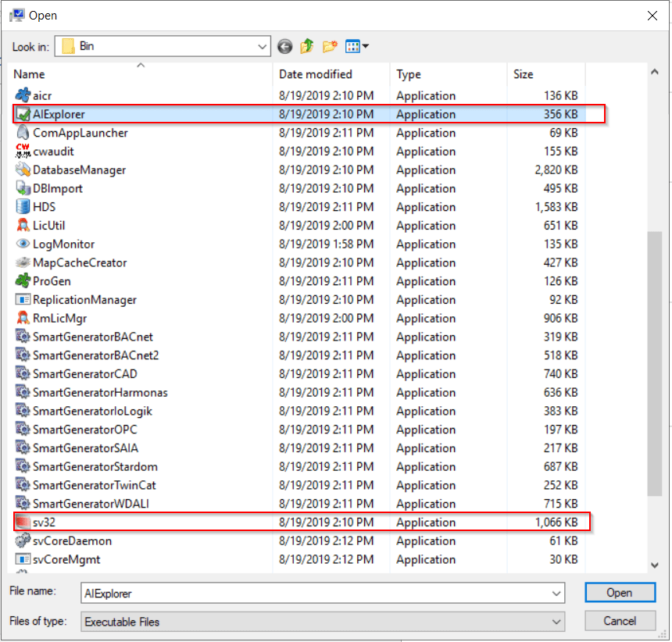Select the LogMonitor file name
Image resolution: width=672 pixels, height=642 pixels.
tap(64, 244)
